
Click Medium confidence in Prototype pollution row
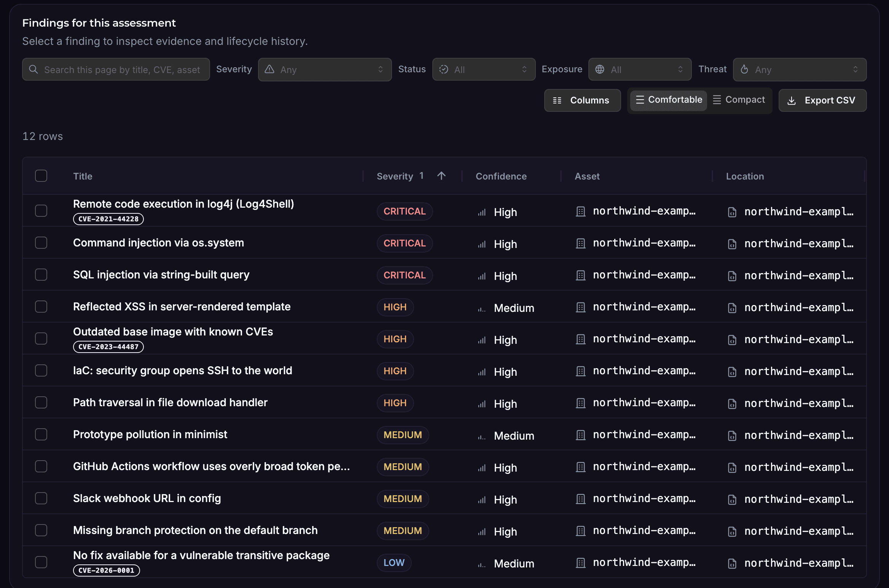click(x=514, y=436)
